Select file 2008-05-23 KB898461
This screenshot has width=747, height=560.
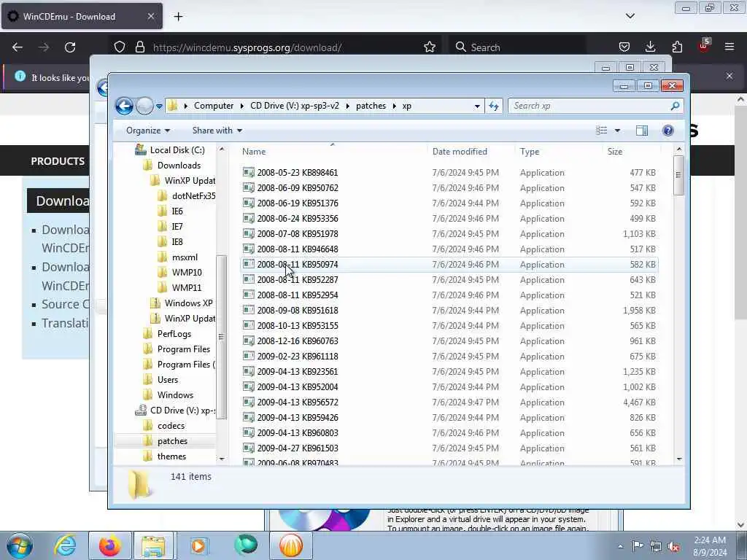[298, 172]
